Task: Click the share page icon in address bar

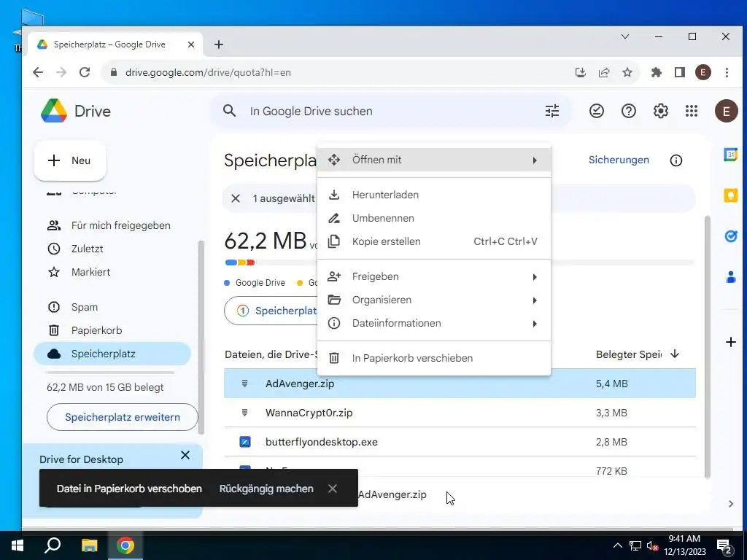Action: (603, 72)
